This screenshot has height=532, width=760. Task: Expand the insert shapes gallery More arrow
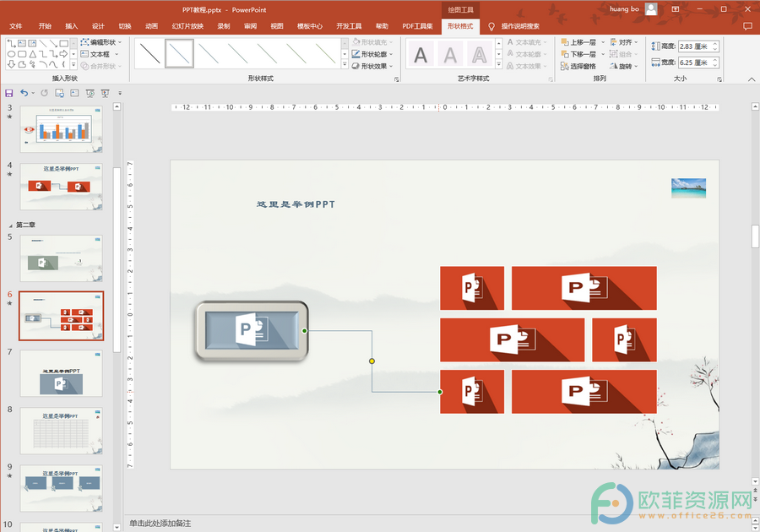(x=73, y=64)
